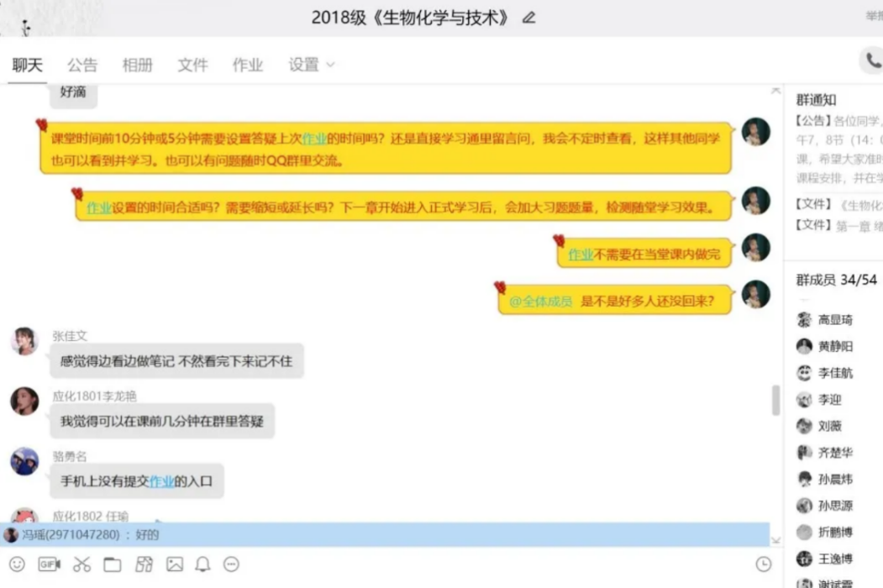Click the 群通知 heading
This screenshot has height=588, width=883.
pos(816,100)
